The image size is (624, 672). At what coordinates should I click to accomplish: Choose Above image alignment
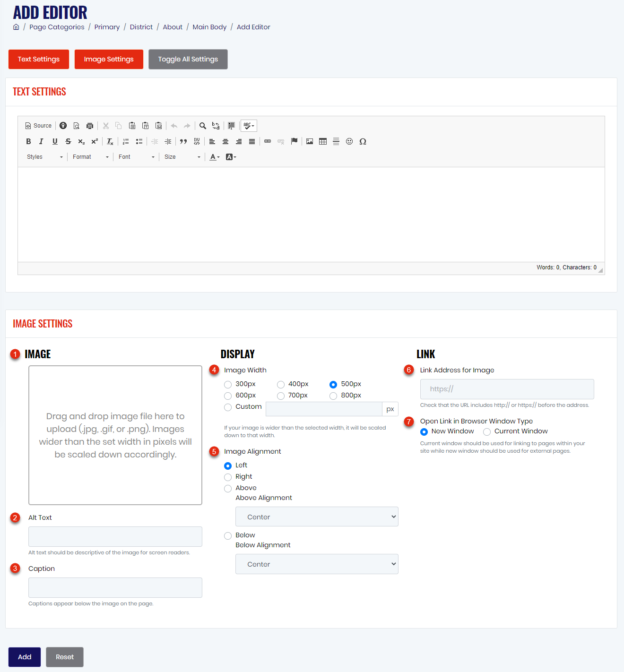[228, 488]
